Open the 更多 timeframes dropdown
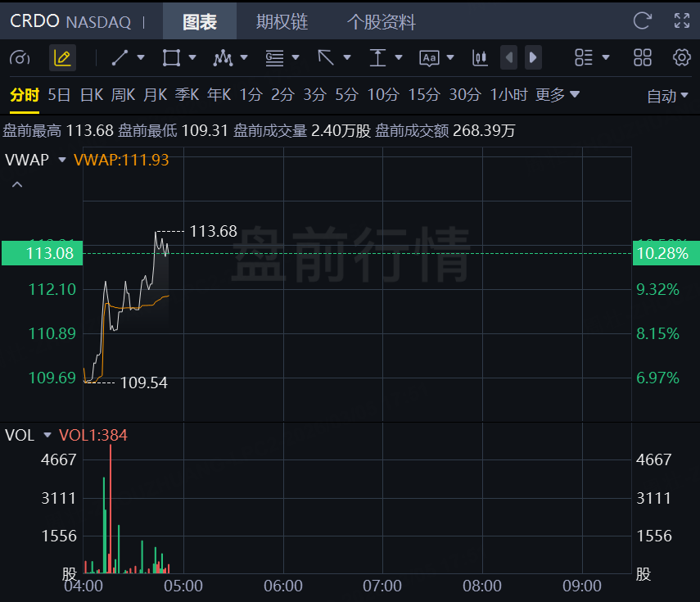700x602 pixels. pos(558,95)
